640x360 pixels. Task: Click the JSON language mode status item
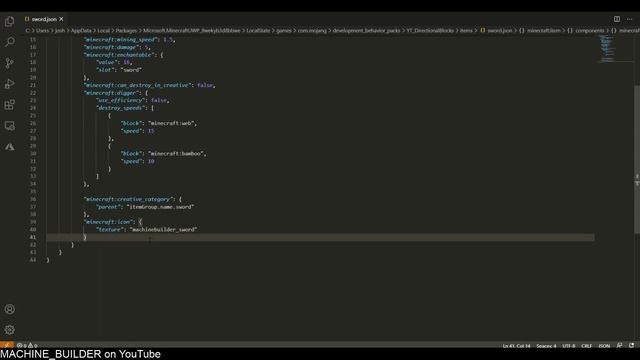pyautogui.click(x=604, y=346)
